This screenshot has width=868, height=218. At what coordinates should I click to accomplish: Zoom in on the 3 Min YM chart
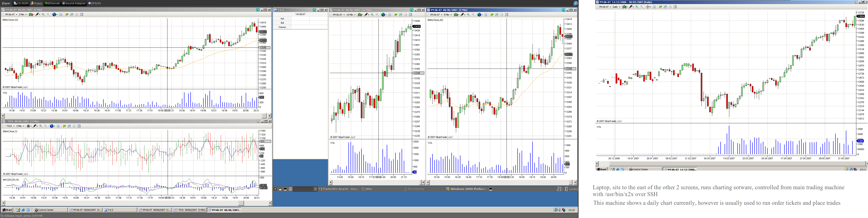[43, 14]
